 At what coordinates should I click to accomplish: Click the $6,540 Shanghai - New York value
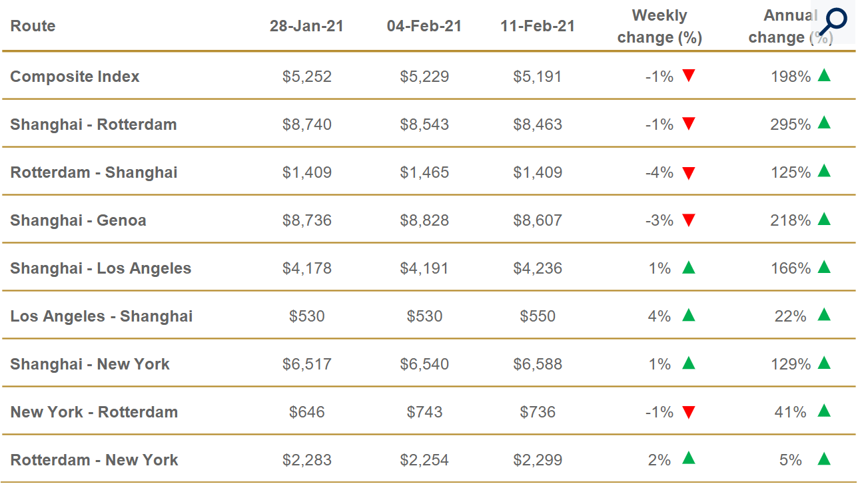pyautogui.click(x=424, y=364)
